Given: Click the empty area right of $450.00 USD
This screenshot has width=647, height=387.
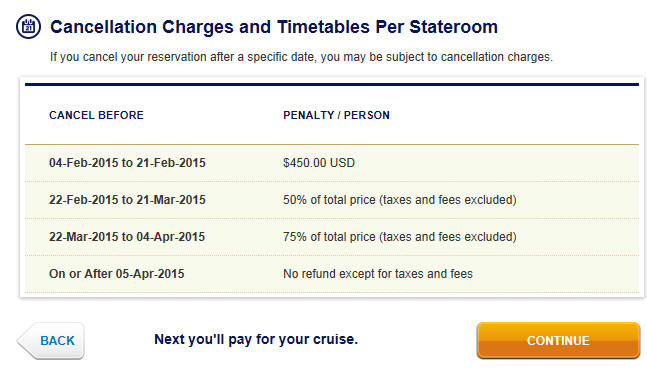Looking at the screenshot, I should point(495,163).
